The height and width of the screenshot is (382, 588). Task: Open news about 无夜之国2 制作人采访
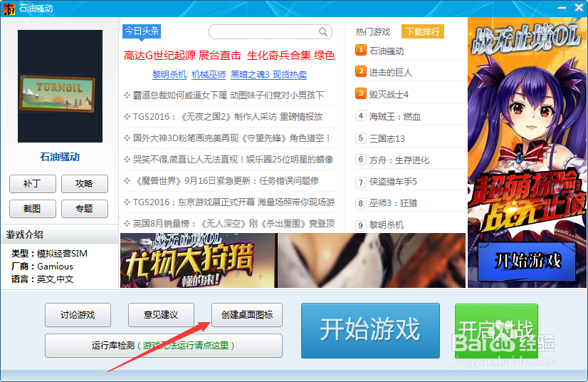(228, 117)
